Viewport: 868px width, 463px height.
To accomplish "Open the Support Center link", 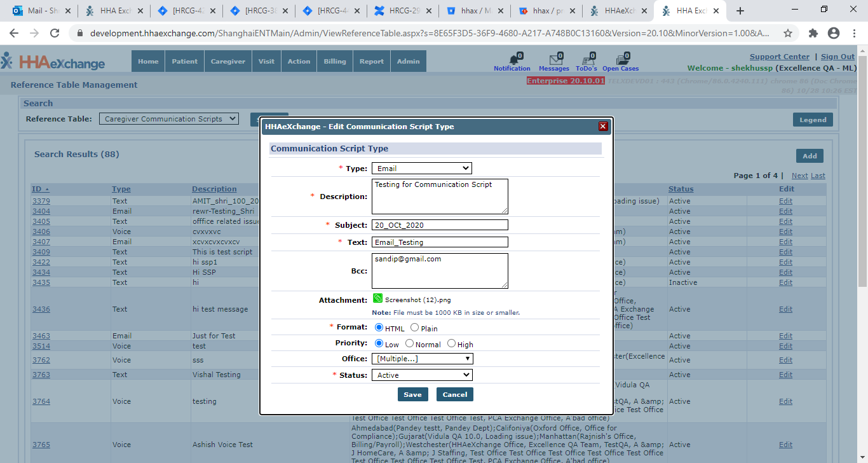I will pyautogui.click(x=780, y=57).
